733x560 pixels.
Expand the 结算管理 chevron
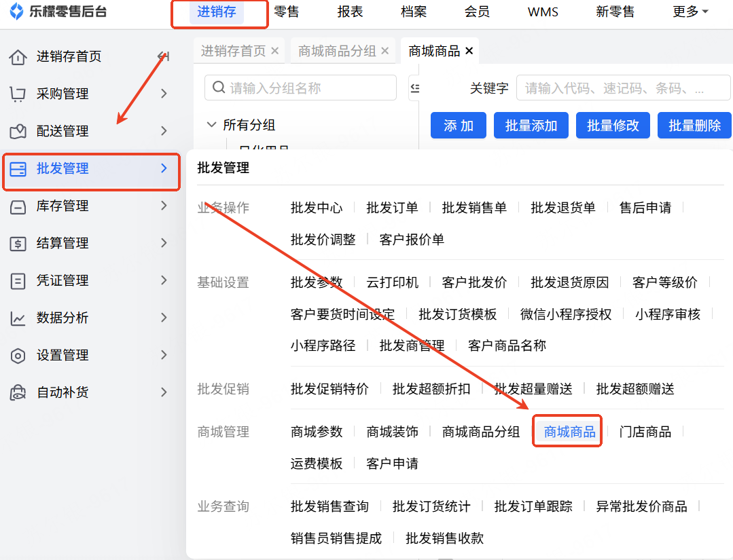164,243
